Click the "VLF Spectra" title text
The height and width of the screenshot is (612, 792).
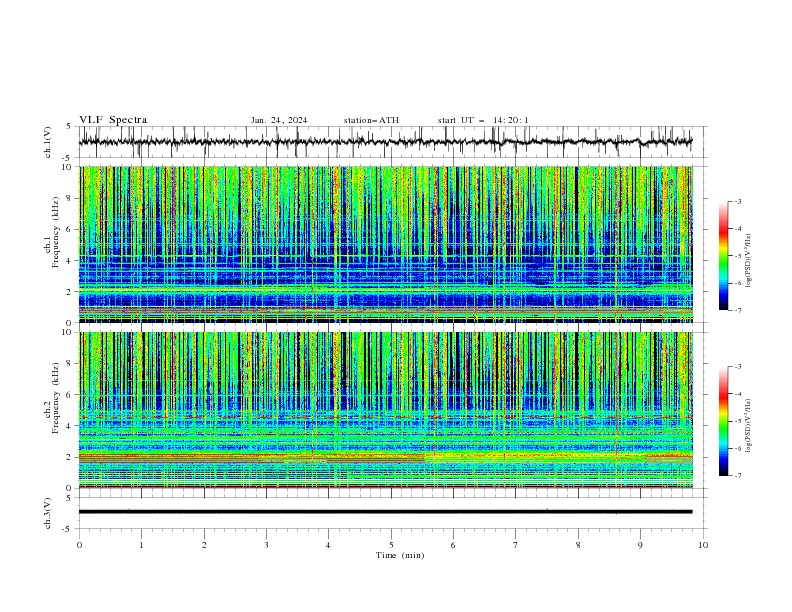point(113,120)
